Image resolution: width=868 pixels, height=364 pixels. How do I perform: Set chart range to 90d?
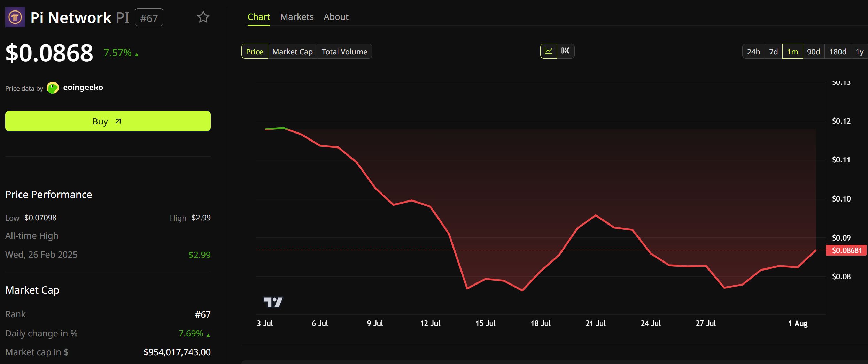(x=814, y=51)
